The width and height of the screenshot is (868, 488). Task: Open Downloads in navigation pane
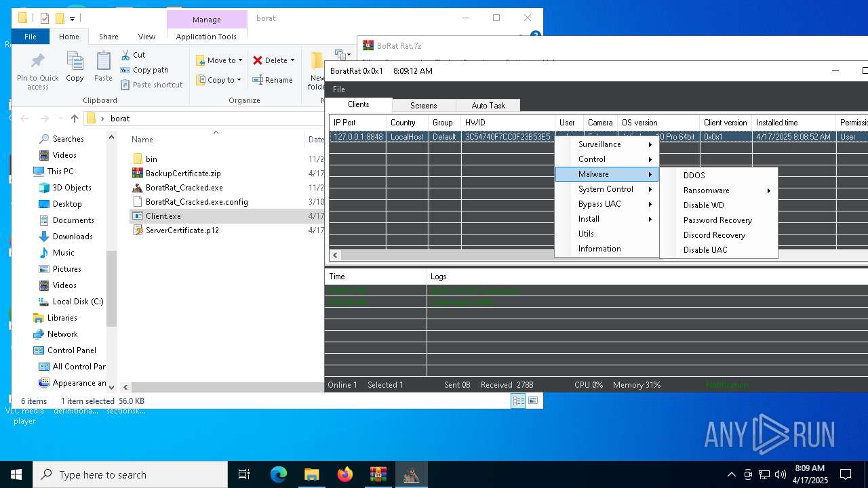coord(73,237)
